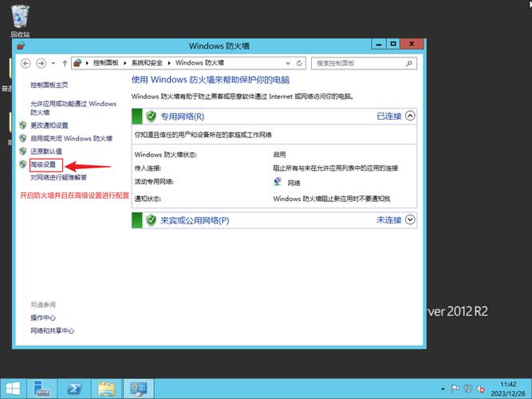Click 还原默认值 link
This screenshot has height=399, width=532.
(46, 151)
